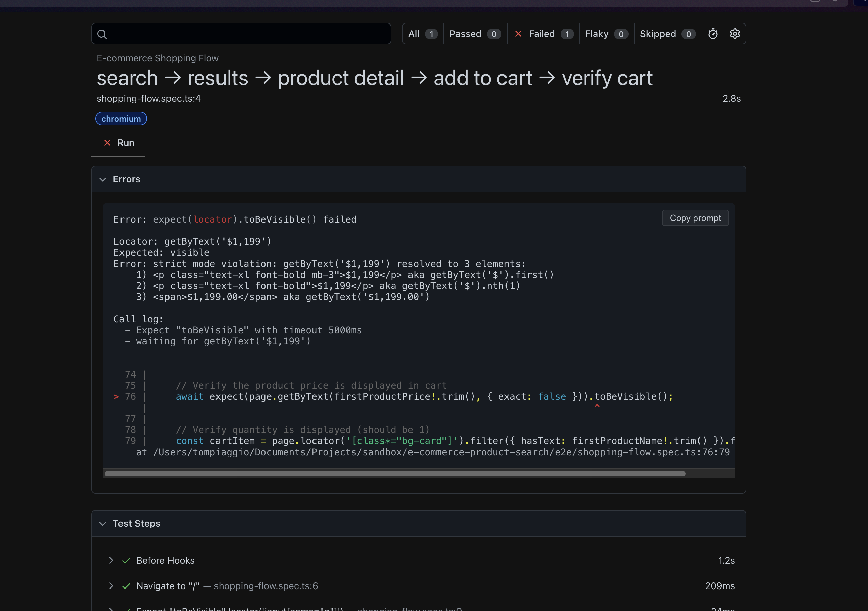Filter by Passed tests
The image size is (868, 611).
tap(475, 34)
